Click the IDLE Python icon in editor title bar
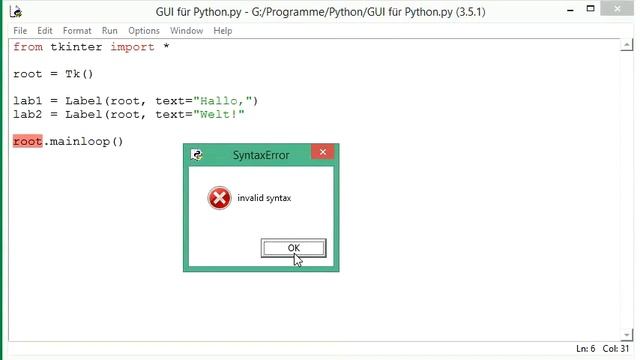The width and height of the screenshot is (640, 360). (16, 11)
